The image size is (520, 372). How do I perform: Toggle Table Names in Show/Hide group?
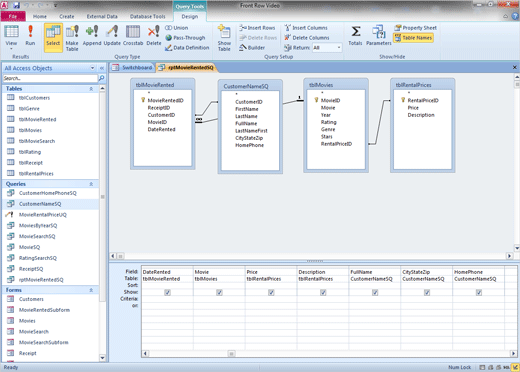413,38
